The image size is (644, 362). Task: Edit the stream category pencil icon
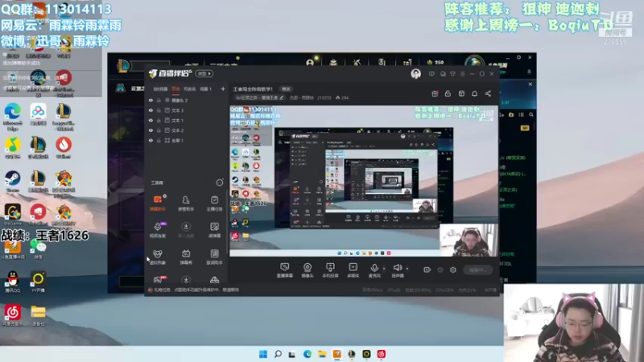282,97
